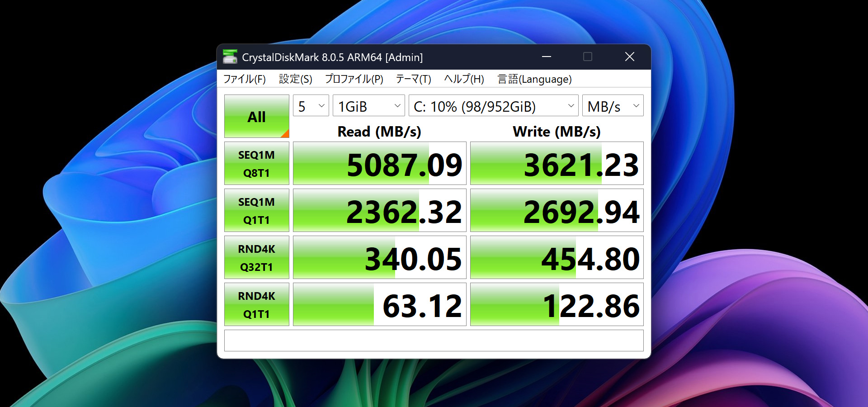Start the SEQ1M Q8T1 test

click(257, 163)
